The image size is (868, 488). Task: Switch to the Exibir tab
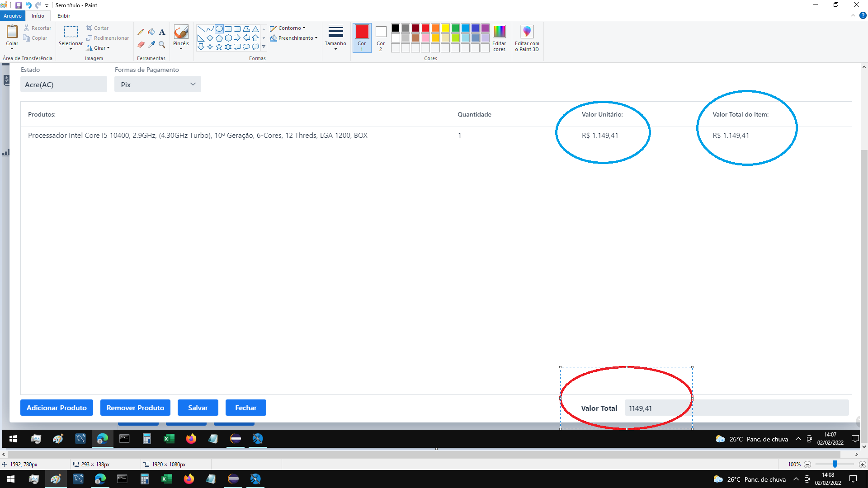click(x=64, y=16)
